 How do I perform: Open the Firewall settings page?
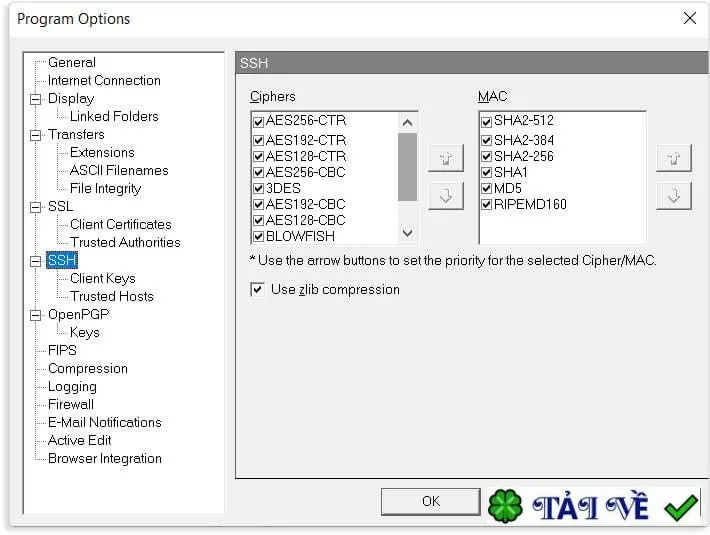click(x=71, y=405)
